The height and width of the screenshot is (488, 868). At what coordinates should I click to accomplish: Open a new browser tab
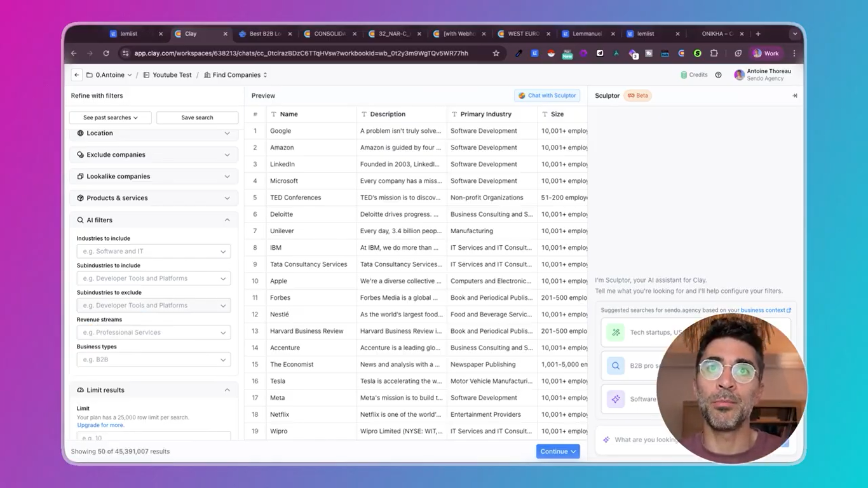coord(758,34)
